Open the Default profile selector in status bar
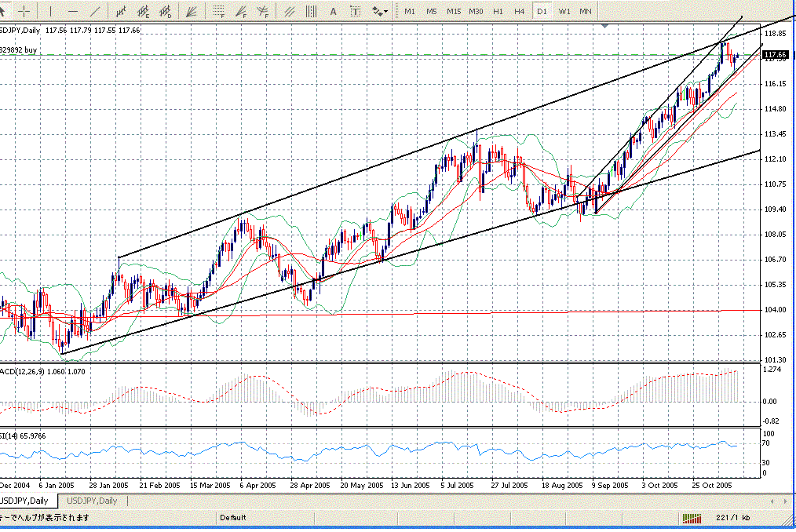796x532 pixels. pos(233,518)
